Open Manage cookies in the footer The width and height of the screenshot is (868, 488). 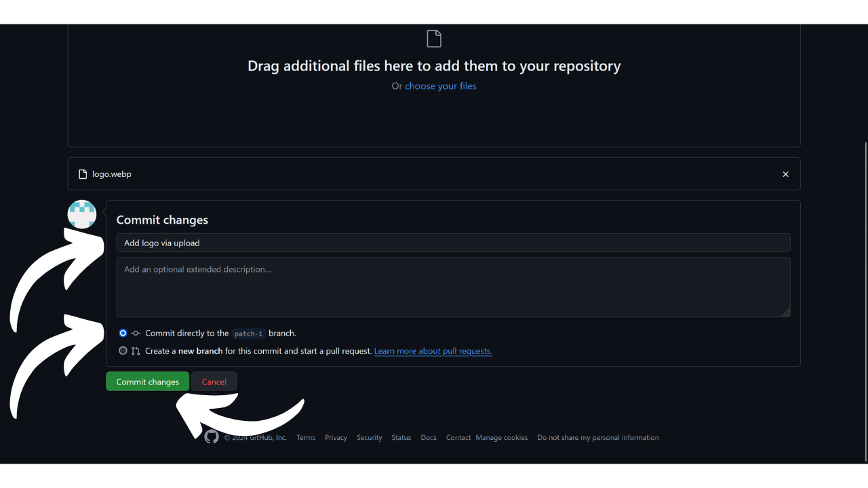point(501,438)
